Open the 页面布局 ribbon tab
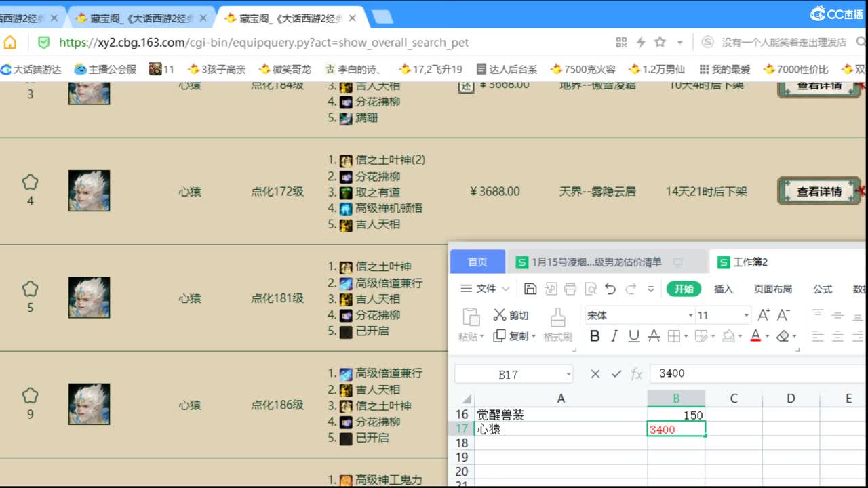This screenshot has width=868, height=488. (x=773, y=289)
